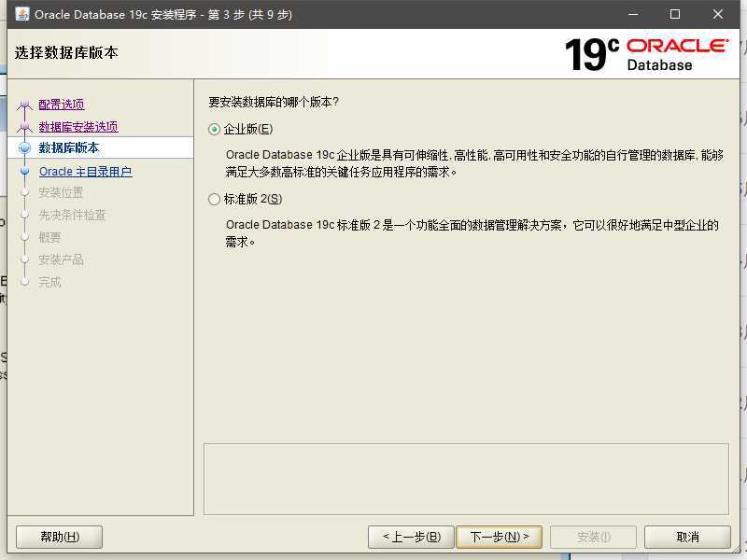Click the 完成 step label
This screenshot has height=560, width=747.
click(49, 283)
